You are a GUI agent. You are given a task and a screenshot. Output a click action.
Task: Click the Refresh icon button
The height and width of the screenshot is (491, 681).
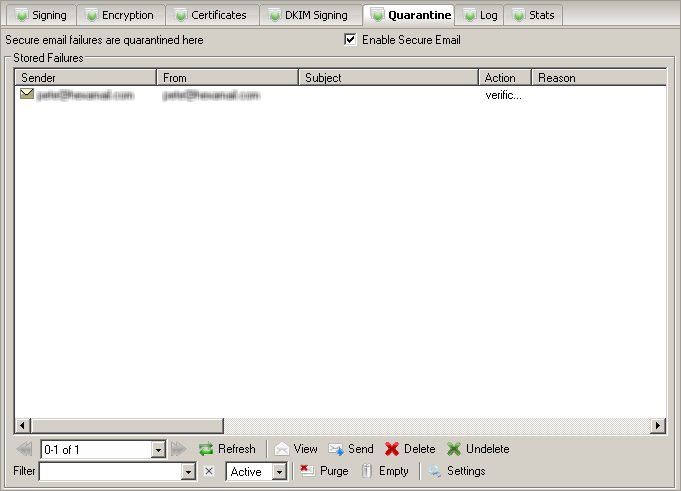pyautogui.click(x=207, y=449)
